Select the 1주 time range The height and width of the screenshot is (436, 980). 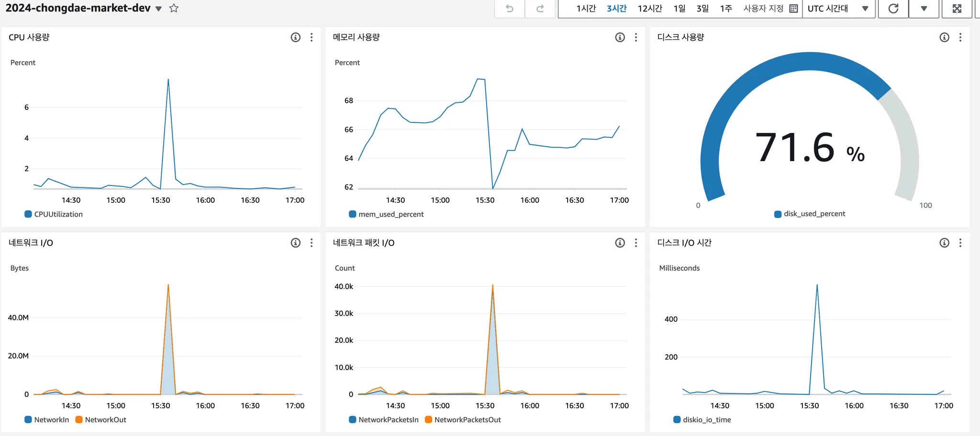726,9
